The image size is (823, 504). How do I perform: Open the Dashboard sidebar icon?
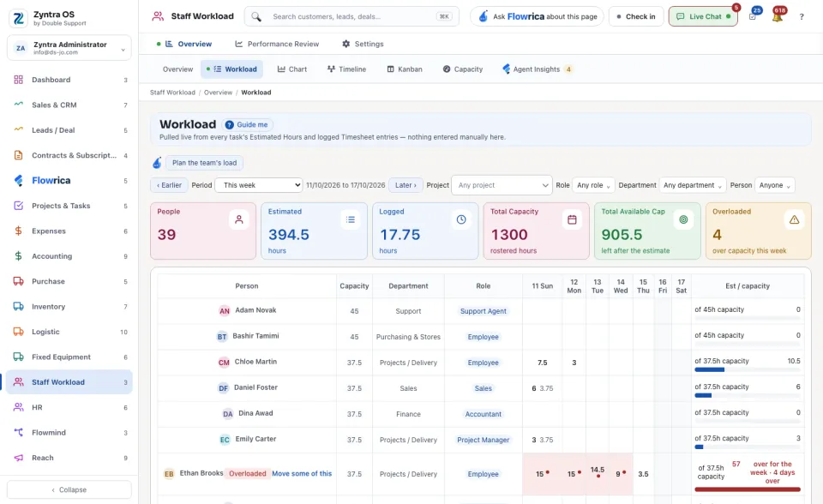click(18, 80)
